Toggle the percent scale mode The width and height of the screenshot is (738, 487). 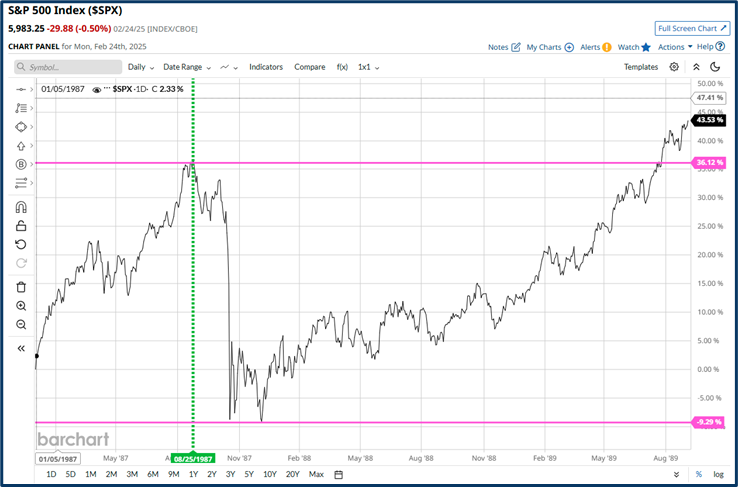697,474
